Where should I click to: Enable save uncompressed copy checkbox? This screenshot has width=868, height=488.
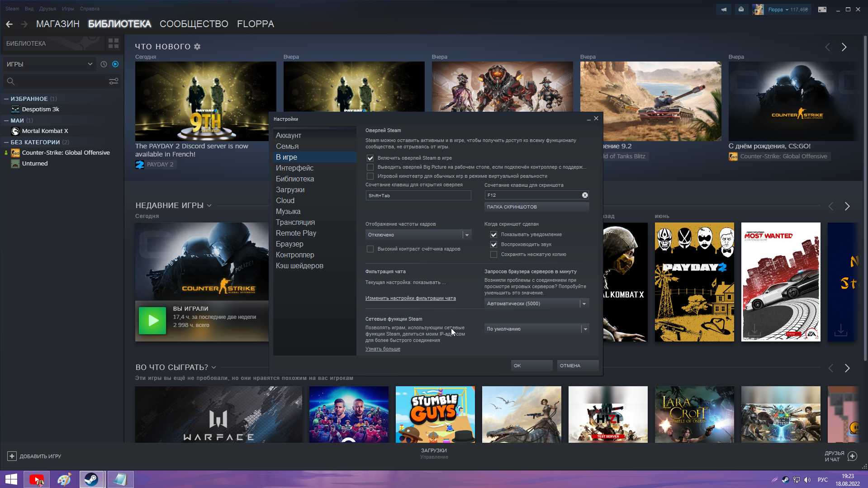[x=493, y=255]
